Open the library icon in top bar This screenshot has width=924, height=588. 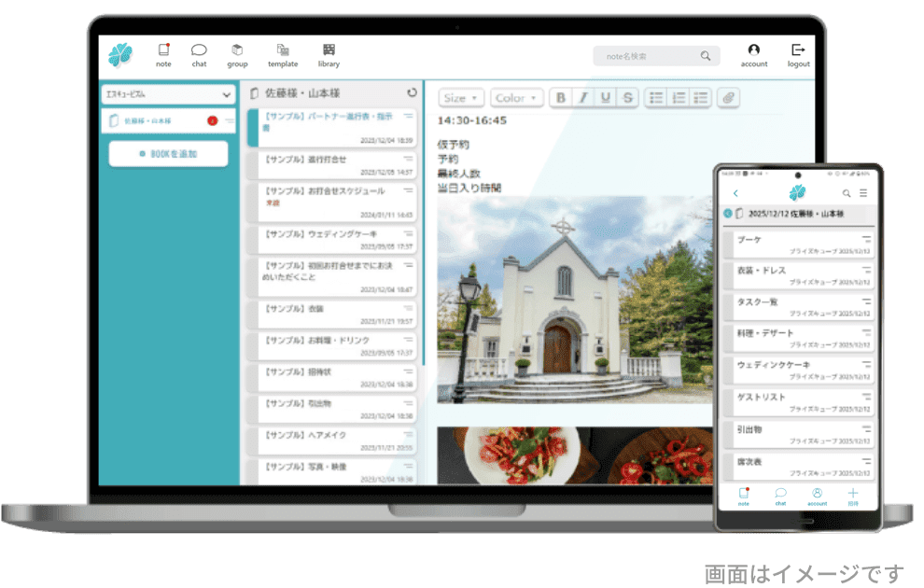pyautogui.click(x=329, y=54)
